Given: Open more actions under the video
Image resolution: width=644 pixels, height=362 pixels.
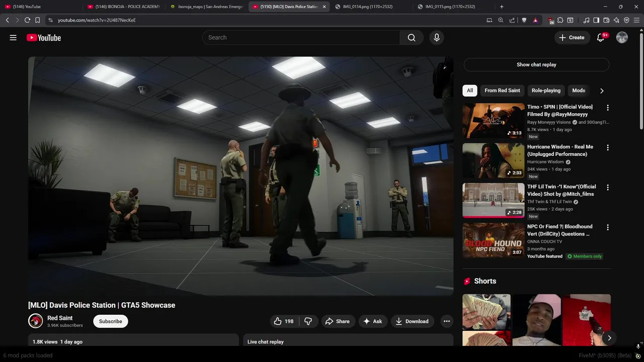Looking at the screenshot, I should (x=446, y=321).
